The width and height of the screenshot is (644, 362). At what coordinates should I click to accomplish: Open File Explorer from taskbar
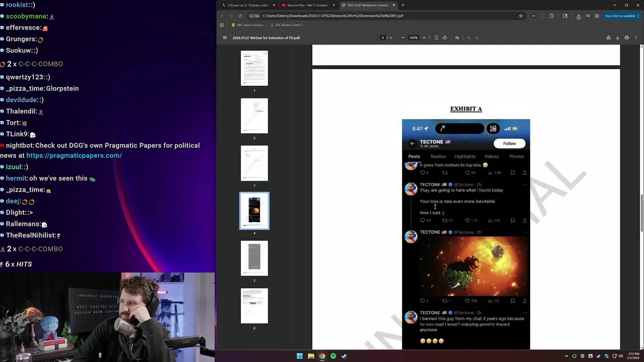click(311, 356)
